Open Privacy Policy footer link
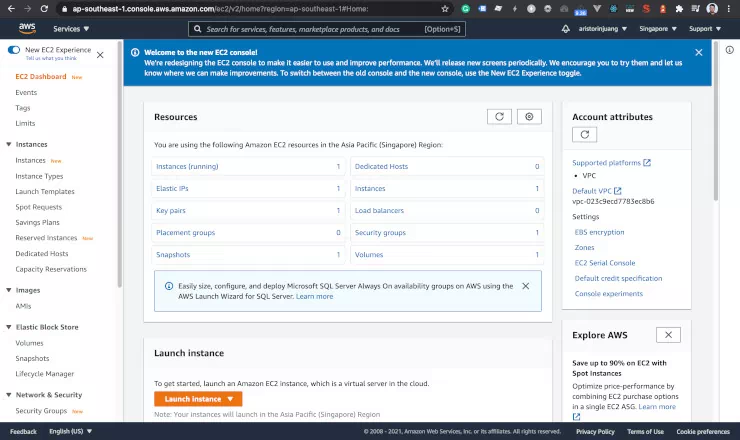740x440 pixels. tap(595, 432)
